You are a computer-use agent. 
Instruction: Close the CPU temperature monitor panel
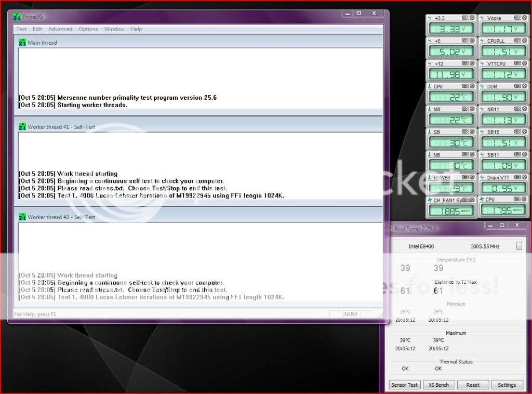click(472, 86)
